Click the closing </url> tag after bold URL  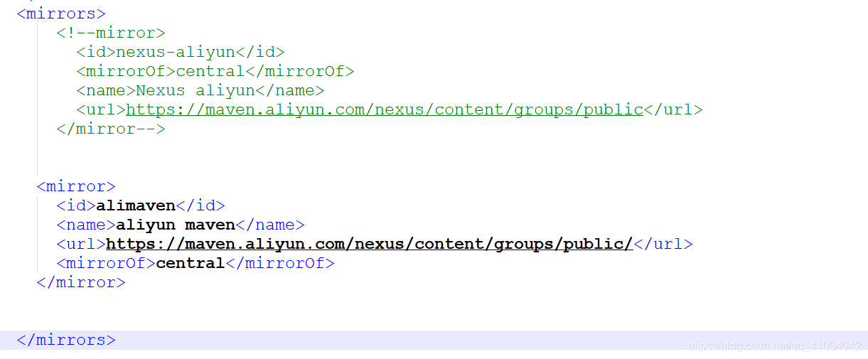[663, 244]
